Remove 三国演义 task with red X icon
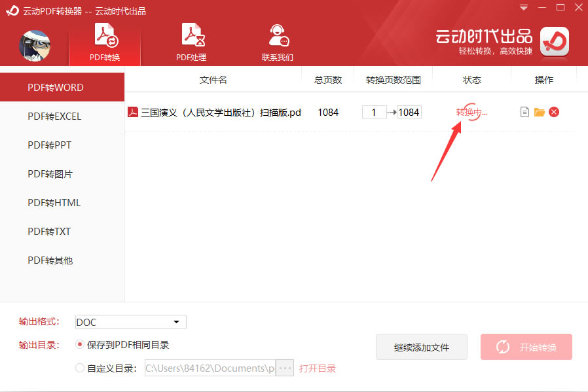This screenshot has width=588, height=392. pyautogui.click(x=554, y=112)
